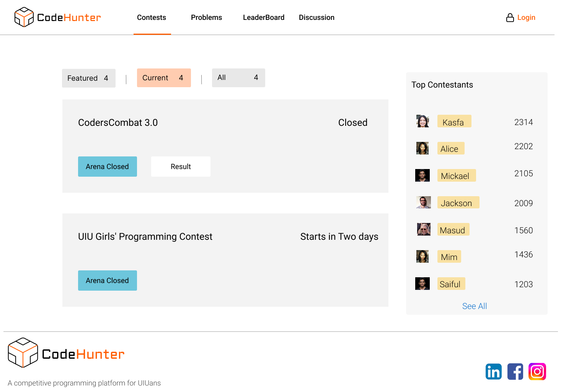Screen dimensions: 566x392
Task: Click Kasfa's avatar picture
Action: pyautogui.click(x=422, y=121)
